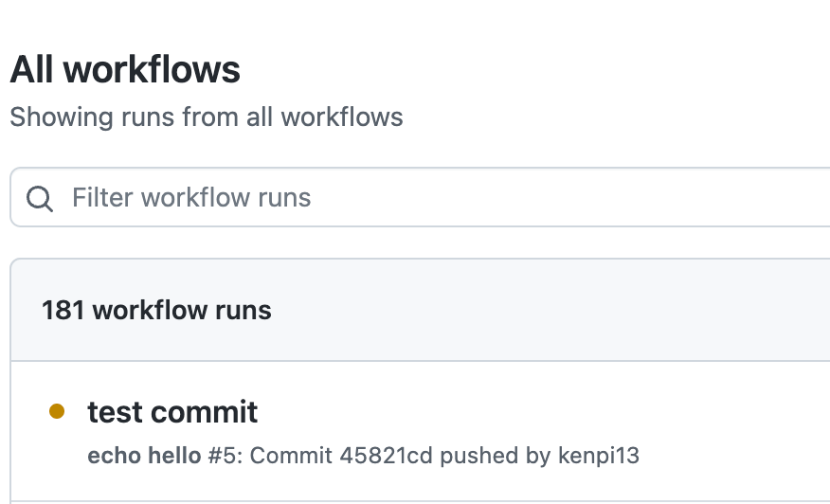Open the echo hello workflow link
Viewport: 830px width, 504px height.
[144, 456]
